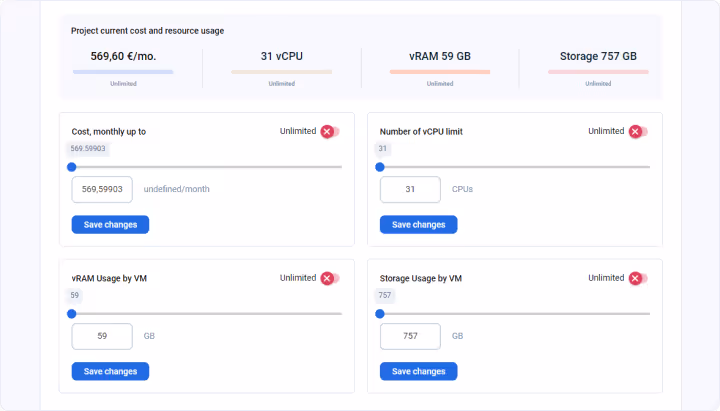This screenshot has height=411, width=720.
Task: Click the 'vRAM Usage by VM' label
Action: click(x=109, y=278)
